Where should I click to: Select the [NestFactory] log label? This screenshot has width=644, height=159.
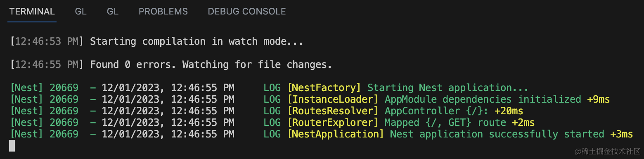pos(324,88)
